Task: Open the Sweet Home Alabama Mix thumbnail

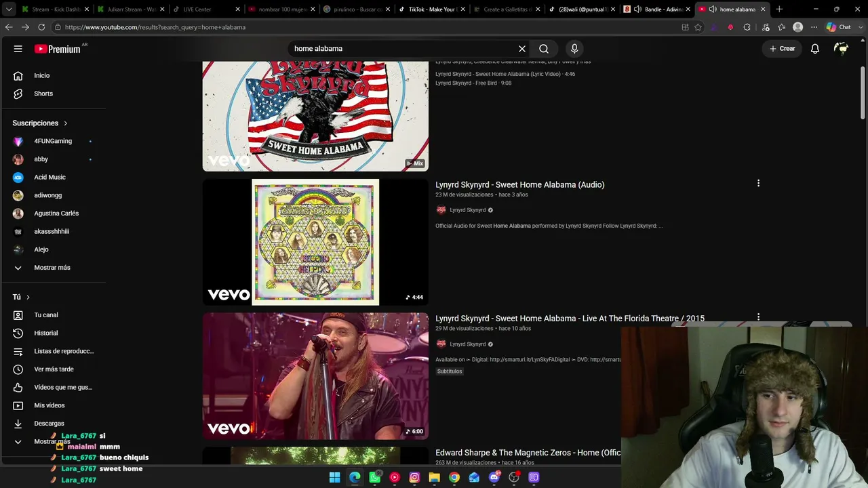Action: pos(315,116)
